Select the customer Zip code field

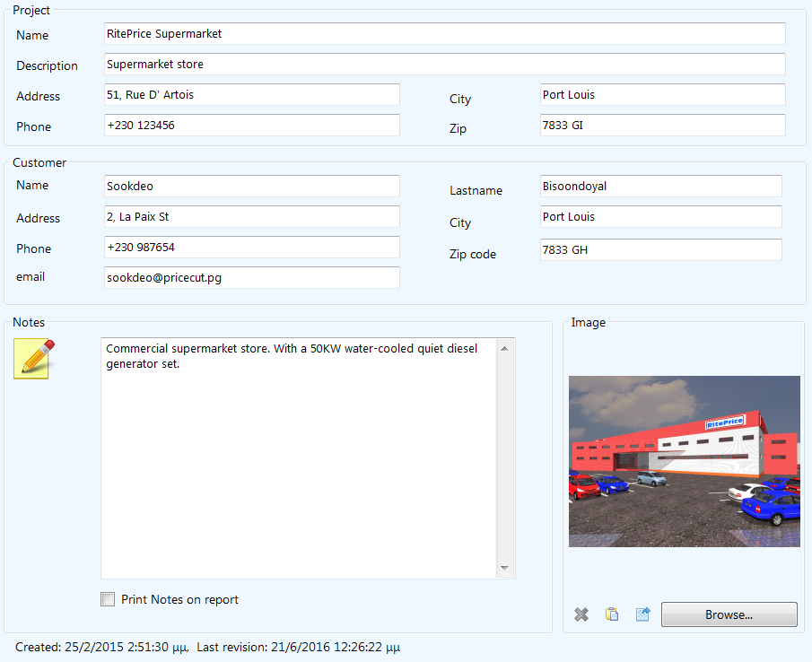pos(660,248)
